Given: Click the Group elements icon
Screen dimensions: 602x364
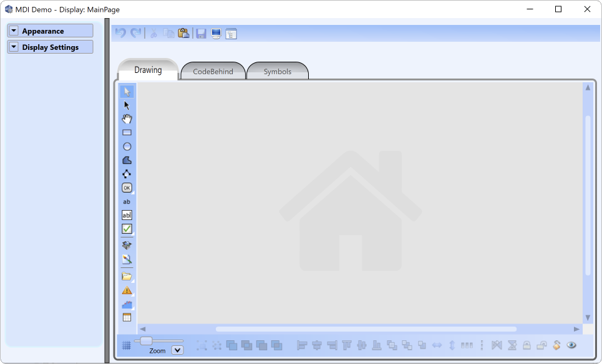Looking at the screenshot, I should pyautogui.click(x=201, y=345).
